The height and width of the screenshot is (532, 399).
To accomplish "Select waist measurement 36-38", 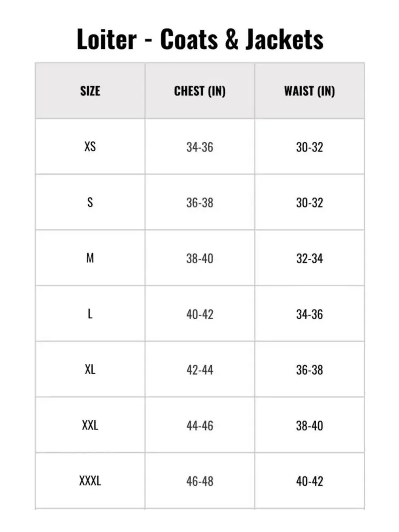I will tap(309, 370).
